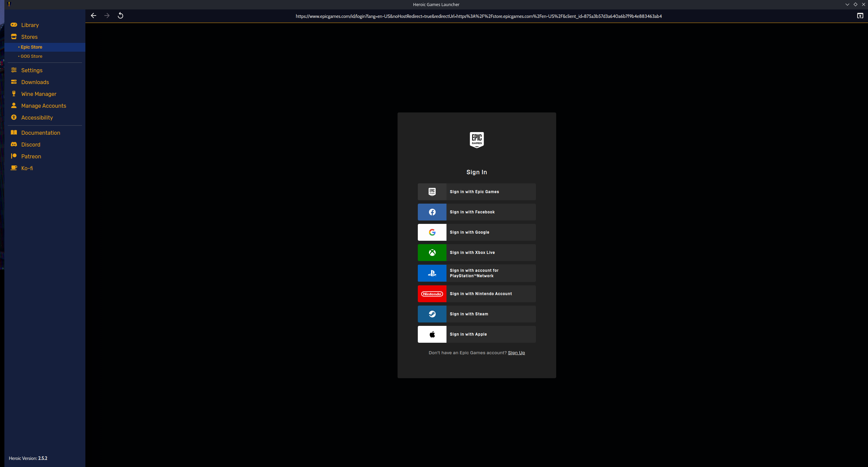868x467 pixels.
Task: Click the browser address bar input
Action: coord(477,16)
